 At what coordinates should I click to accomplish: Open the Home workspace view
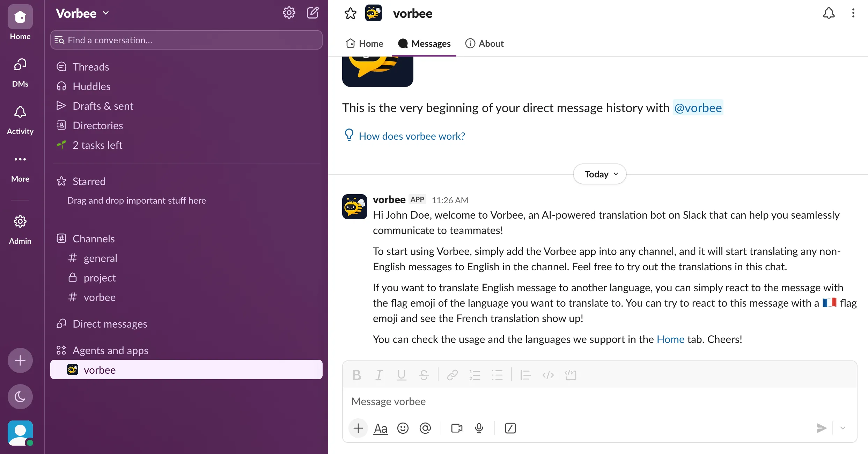[x=20, y=22]
